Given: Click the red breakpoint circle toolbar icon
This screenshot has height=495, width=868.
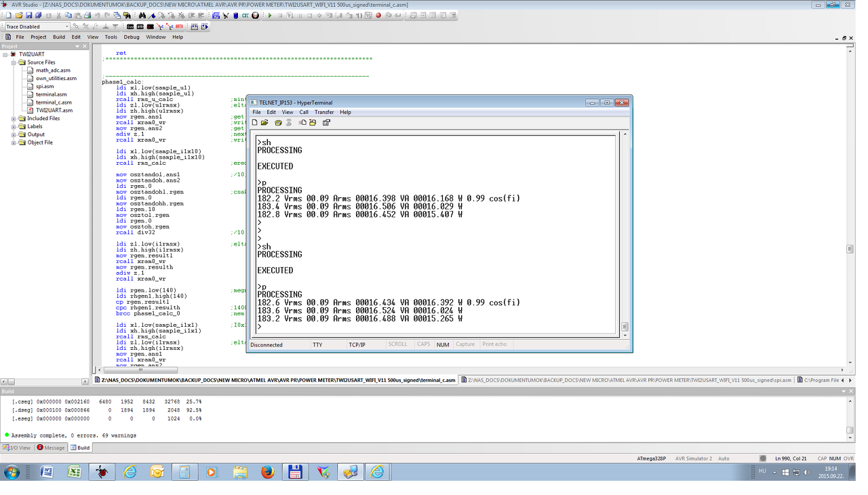Looking at the screenshot, I should [x=378, y=16].
